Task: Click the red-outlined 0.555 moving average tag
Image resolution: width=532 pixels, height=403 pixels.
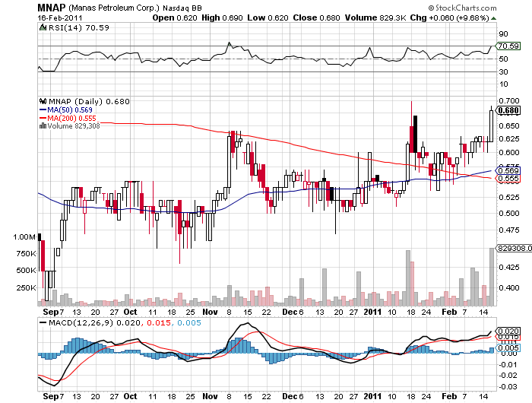Action: 508,178
